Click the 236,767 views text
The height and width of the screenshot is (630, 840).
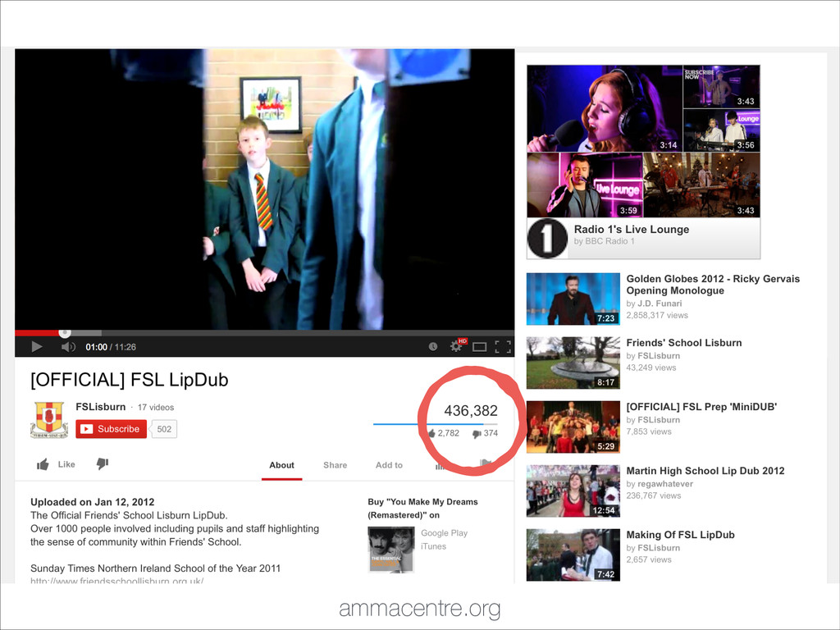(x=654, y=496)
